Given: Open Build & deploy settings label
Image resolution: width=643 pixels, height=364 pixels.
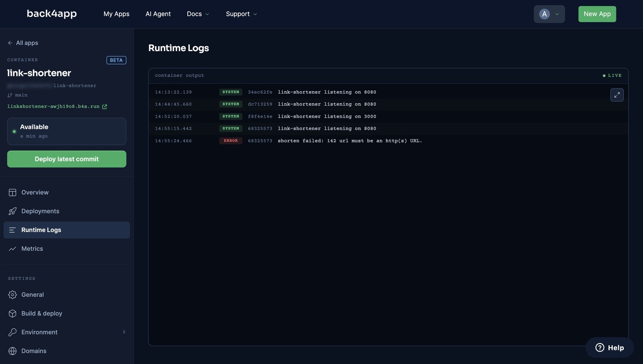Looking at the screenshot, I should pyautogui.click(x=42, y=313).
